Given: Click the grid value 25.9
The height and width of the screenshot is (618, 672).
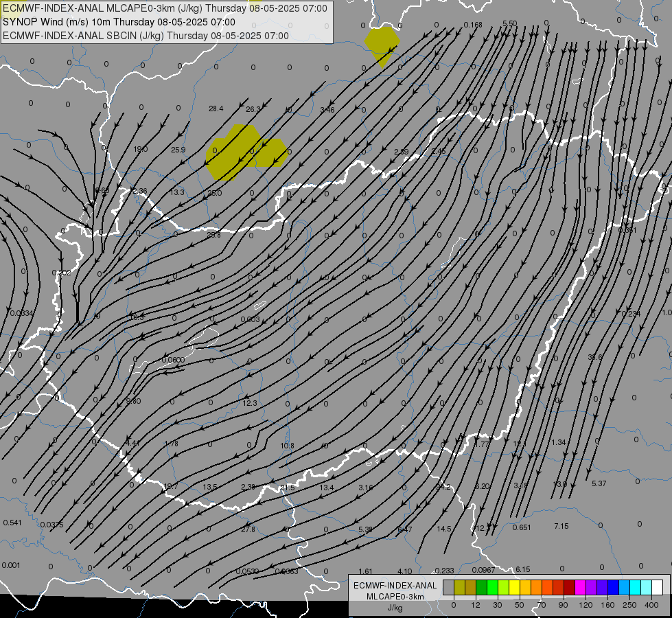Looking at the screenshot, I should [178, 150].
